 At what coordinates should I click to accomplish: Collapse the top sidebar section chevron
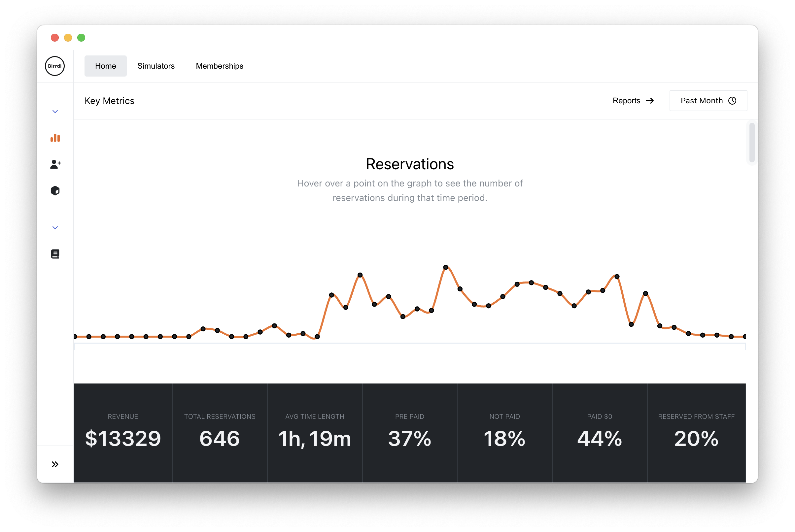coord(55,112)
